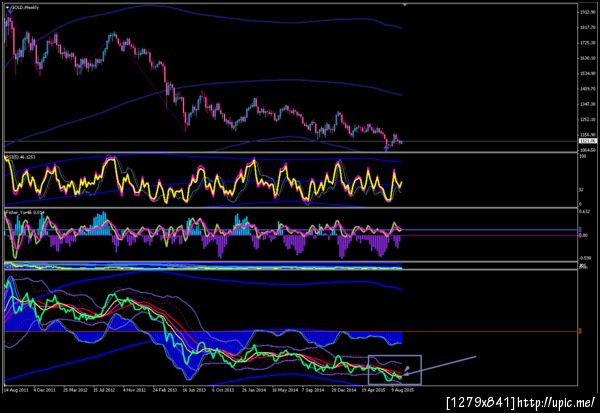Click the 1347 price scale value
Viewport: 600px width, 413px height.
pyautogui.click(x=588, y=104)
